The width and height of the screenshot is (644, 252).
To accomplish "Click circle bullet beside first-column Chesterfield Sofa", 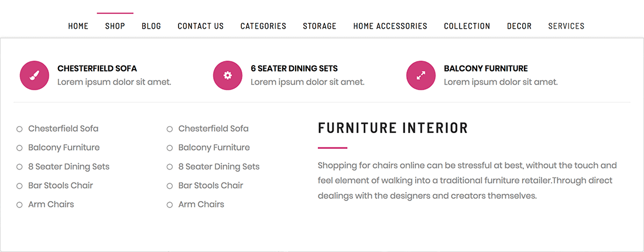I will tap(19, 129).
